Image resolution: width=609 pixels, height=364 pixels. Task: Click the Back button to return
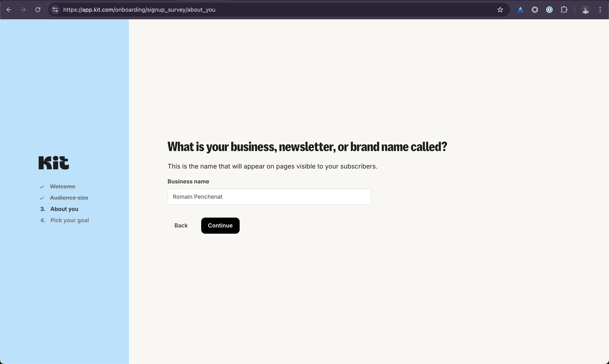point(181,225)
